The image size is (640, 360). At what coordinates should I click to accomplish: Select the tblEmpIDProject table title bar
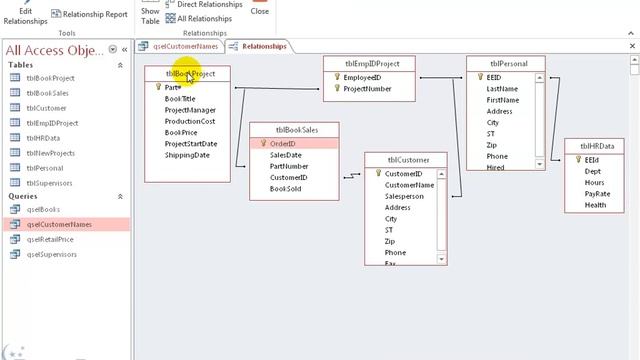[x=369, y=63]
